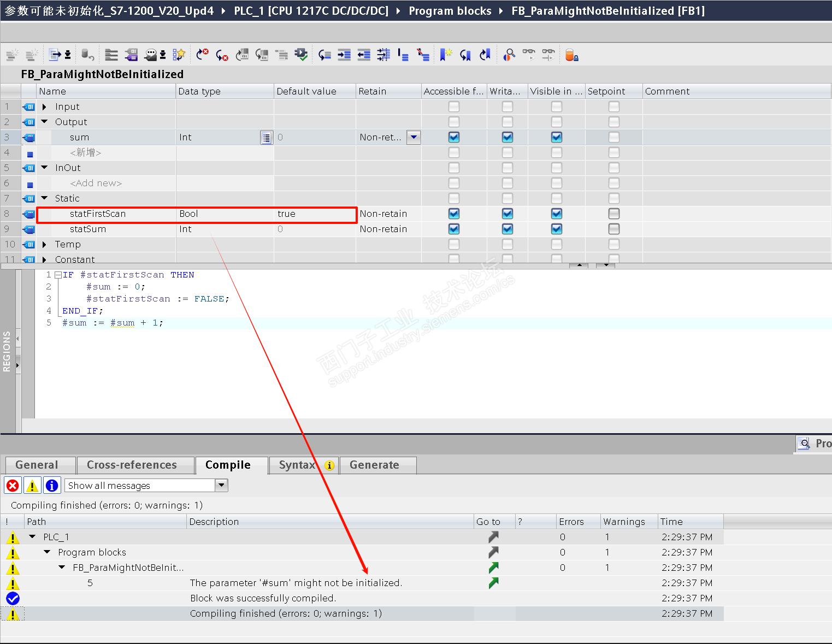Screen dimensions: 832x644
Task: Switch to the Generate tab
Action: coord(378,465)
